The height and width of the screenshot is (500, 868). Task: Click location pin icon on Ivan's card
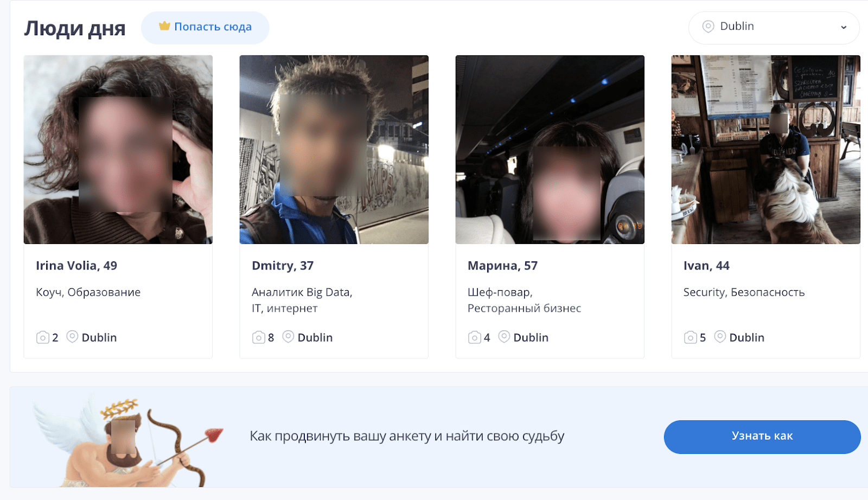[x=720, y=337]
